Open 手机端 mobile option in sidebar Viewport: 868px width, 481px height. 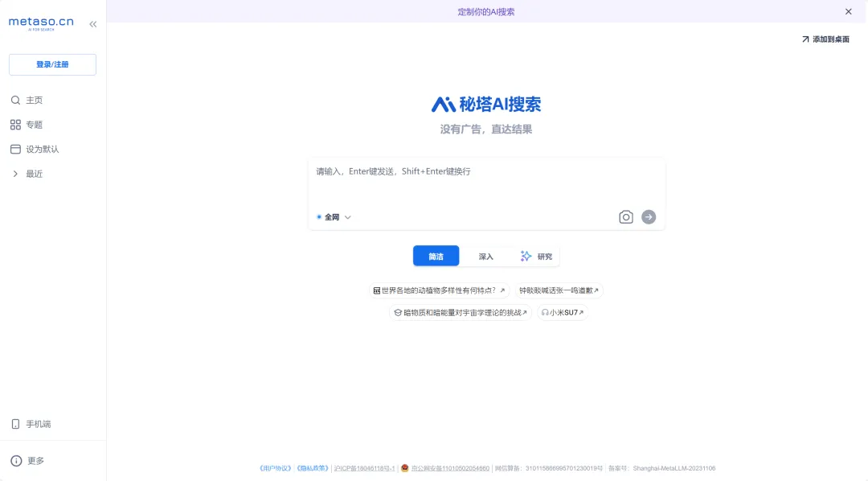click(x=36, y=424)
